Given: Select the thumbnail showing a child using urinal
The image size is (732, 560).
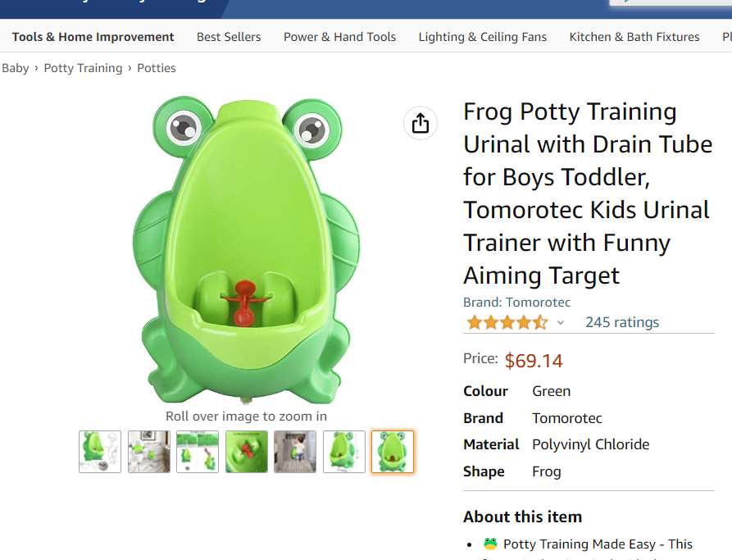Looking at the screenshot, I should click(x=295, y=452).
